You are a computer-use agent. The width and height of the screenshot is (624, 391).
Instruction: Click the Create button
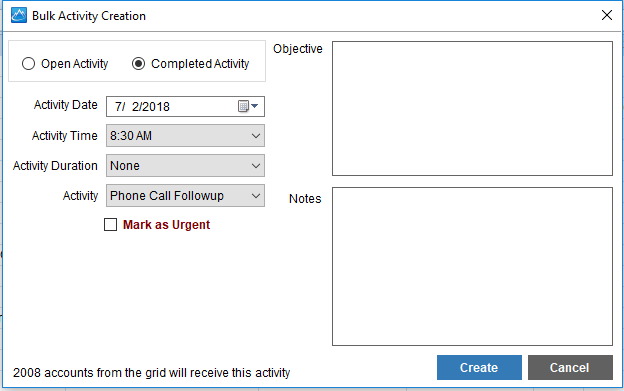point(479,368)
